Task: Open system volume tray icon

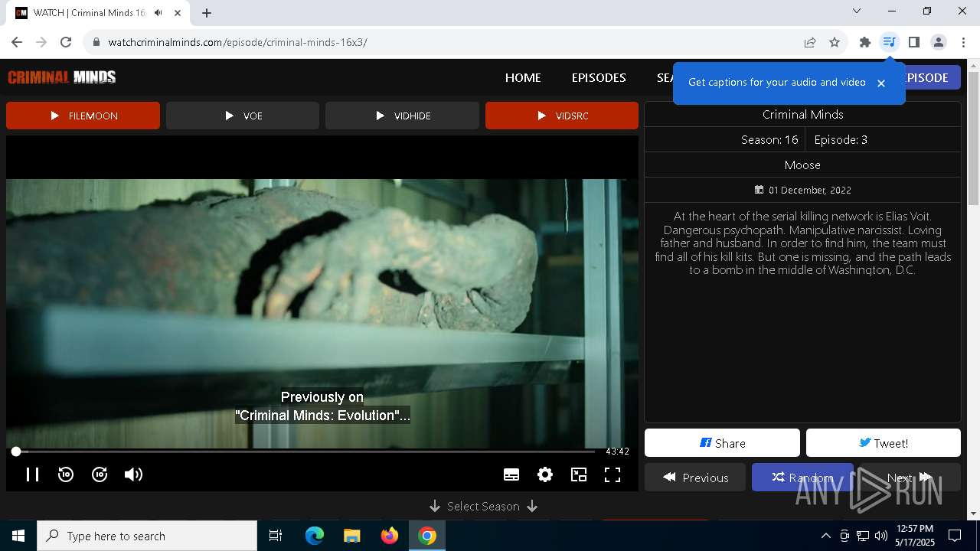Action: [881, 536]
